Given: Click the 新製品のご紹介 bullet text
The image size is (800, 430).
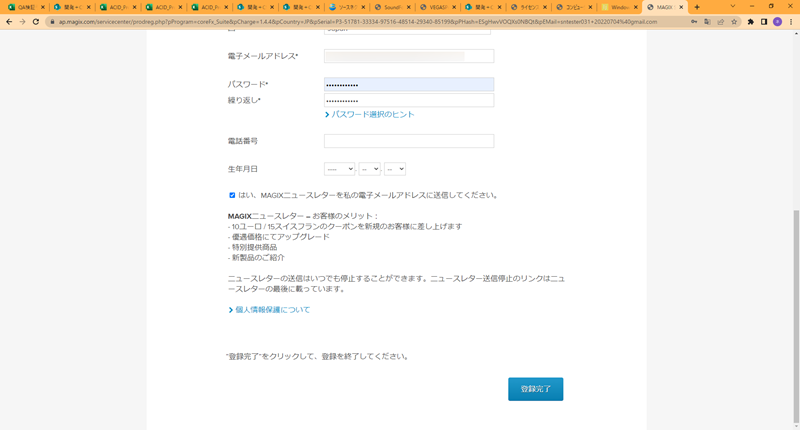Looking at the screenshot, I should [x=256, y=258].
